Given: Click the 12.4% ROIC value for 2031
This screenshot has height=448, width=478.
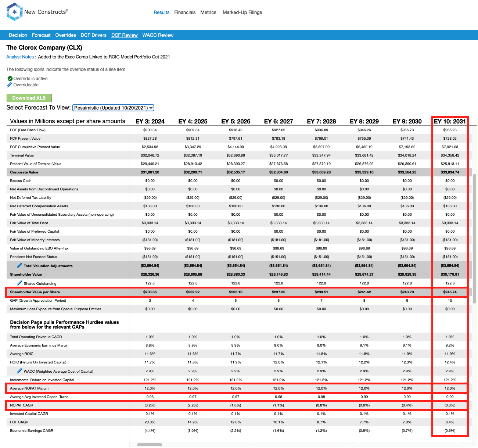Looking at the screenshot, I should click(450, 362).
